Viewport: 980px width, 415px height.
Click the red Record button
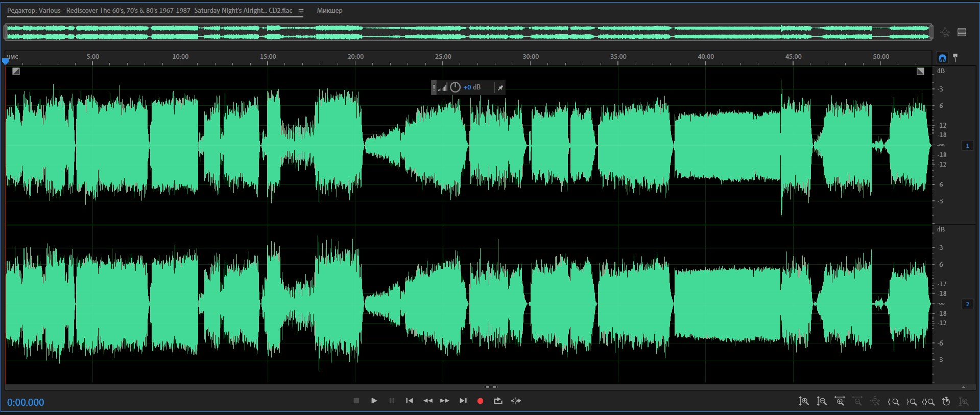click(x=480, y=401)
